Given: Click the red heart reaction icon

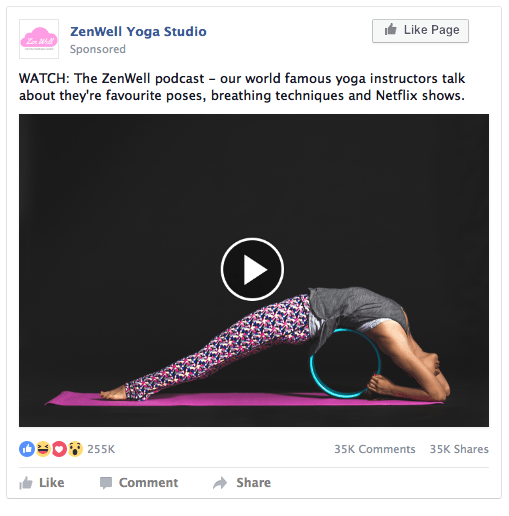Looking at the screenshot, I should point(59,449).
